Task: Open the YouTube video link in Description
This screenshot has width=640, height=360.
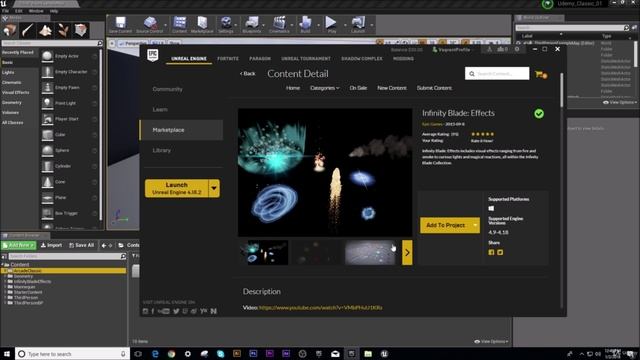Action: 321,308
